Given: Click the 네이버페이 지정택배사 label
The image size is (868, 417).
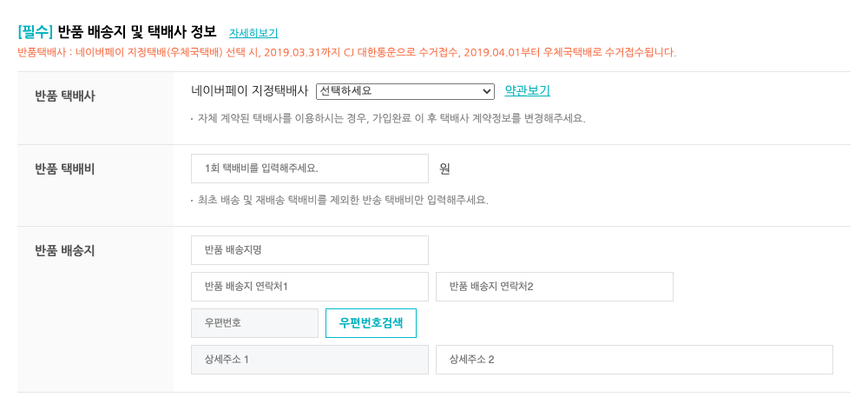Looking at the screenshot, I should point(250,90).
